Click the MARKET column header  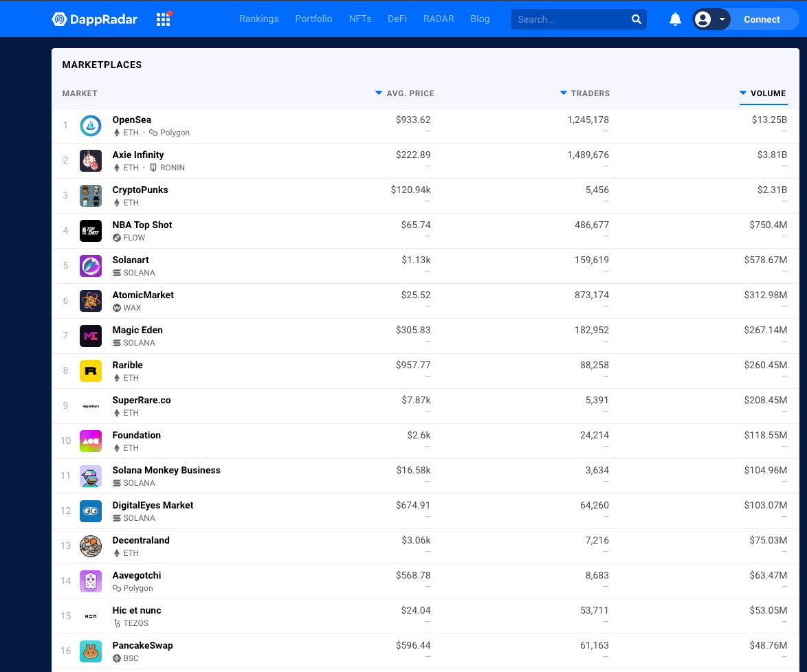click(x=80, y=93)
